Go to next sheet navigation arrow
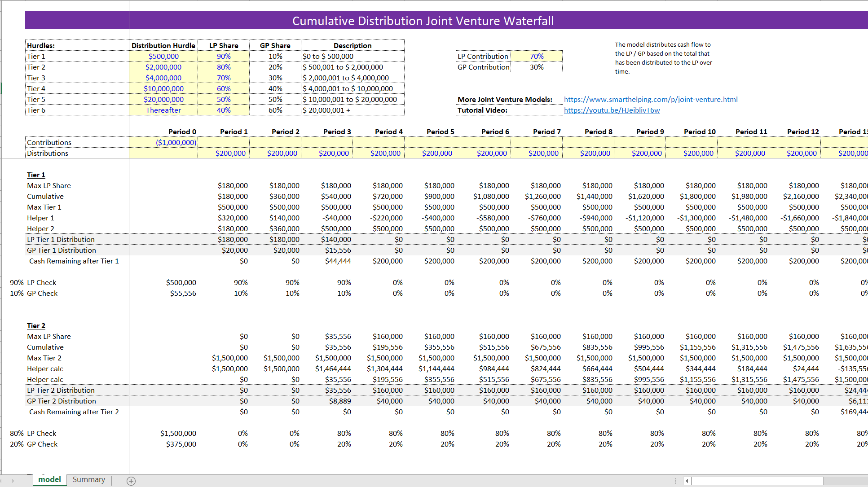The height and width of the screenshot is (487, 868). (x=13, y=481)
